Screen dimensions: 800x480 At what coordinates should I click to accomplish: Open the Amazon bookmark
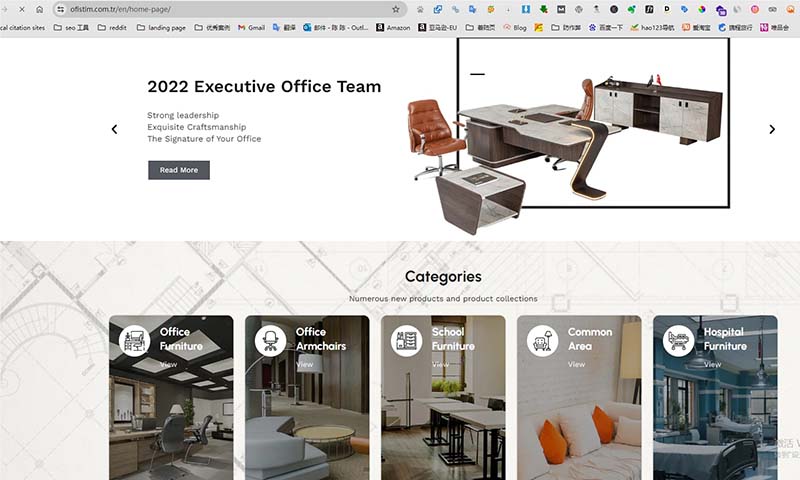(393, 28)
